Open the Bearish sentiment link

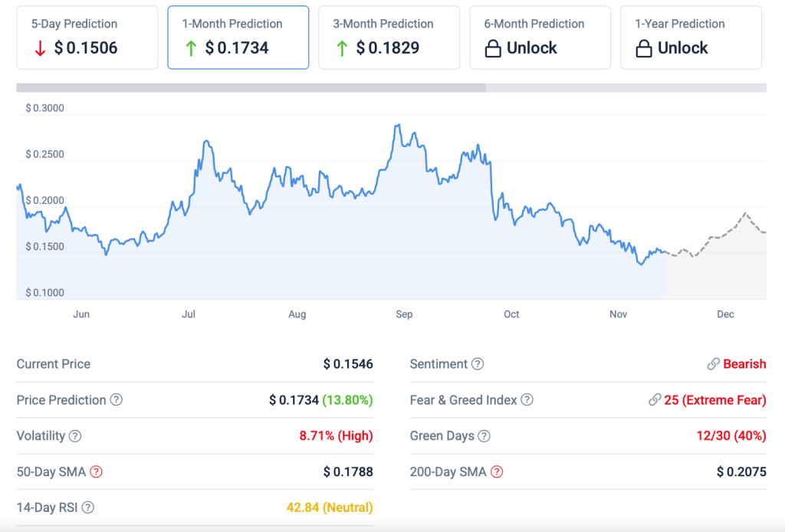(x=744, y=364)
